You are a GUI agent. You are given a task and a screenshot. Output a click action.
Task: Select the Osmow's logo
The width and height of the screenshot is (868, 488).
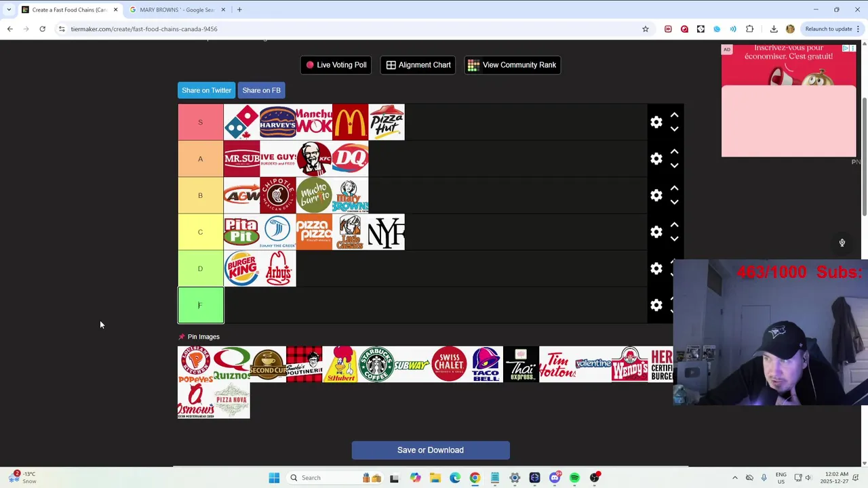click(195, 401)
